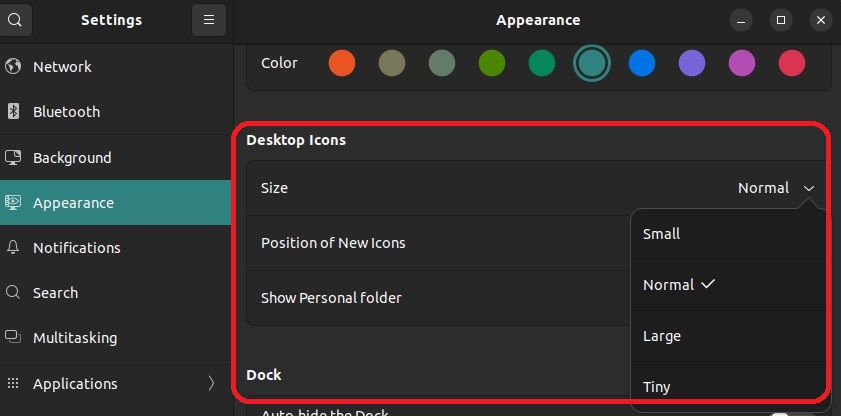Image resolution: width=841 pixels, height=416 pixels.
Task: Click the Applications grid icon in the sidebar
Action: (x=14, y=384)
